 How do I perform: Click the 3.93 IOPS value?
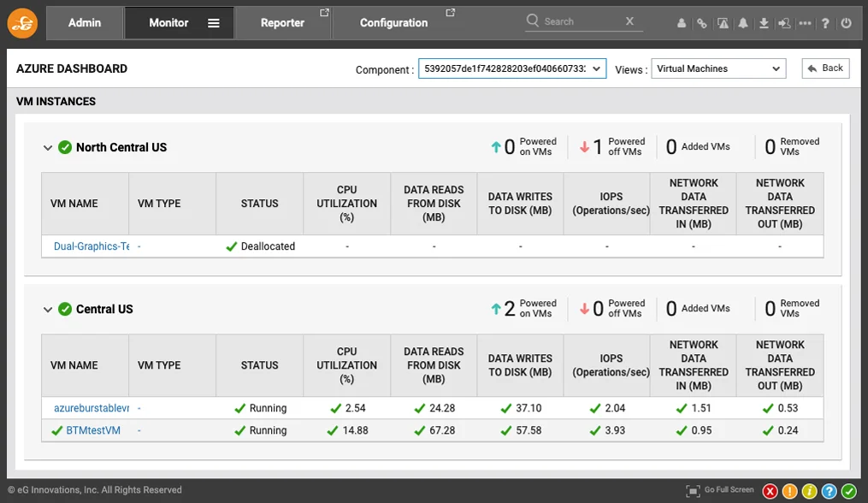(615, 430)
